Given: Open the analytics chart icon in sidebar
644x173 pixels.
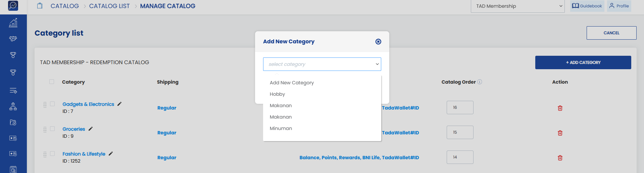Looking at the screenshot, I should (13, 23).
